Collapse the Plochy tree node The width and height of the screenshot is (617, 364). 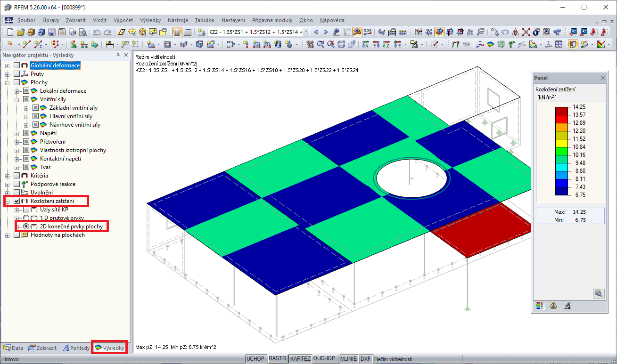pyautogui.click(x=8, y=82)
